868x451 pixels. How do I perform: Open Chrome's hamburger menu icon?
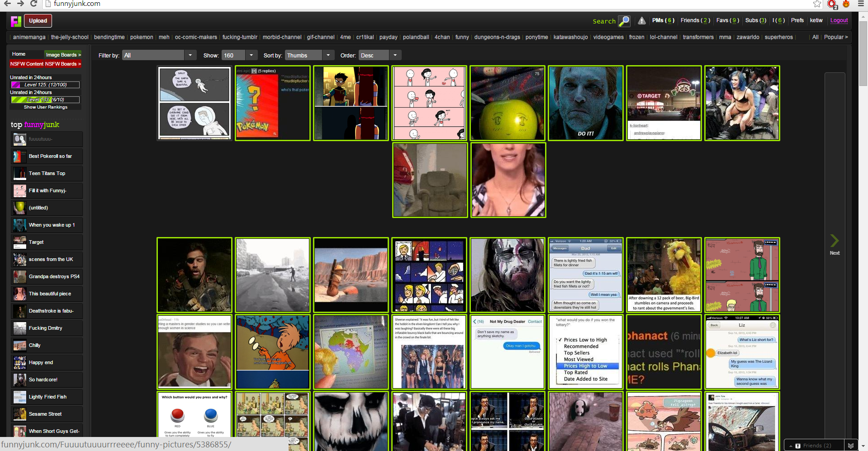860,4
